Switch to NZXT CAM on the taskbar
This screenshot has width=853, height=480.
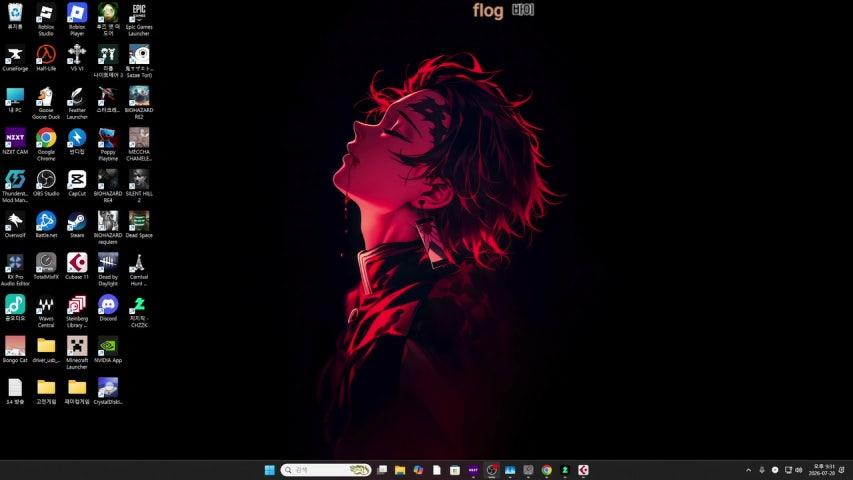click(x=473, y=470)
